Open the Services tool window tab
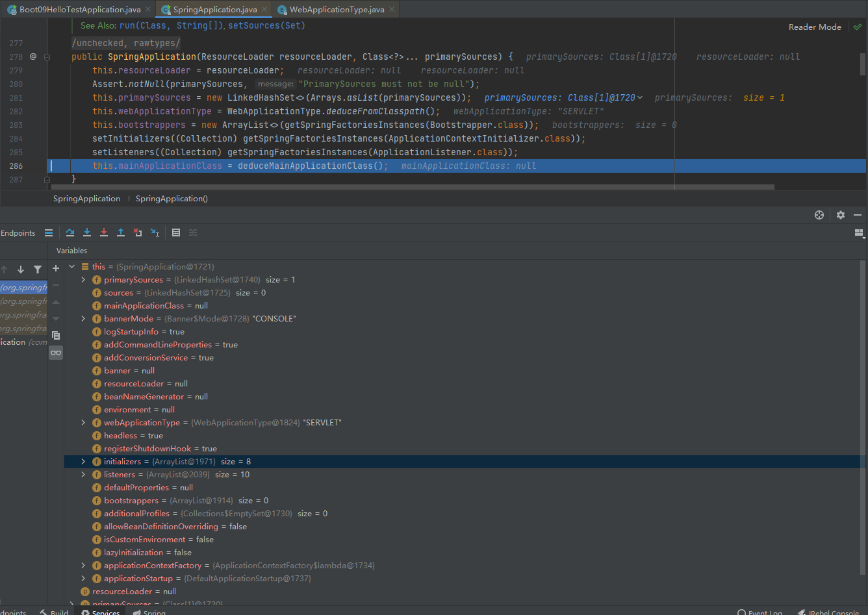Screen dimensions: 868x615 (x=100, y=612)
